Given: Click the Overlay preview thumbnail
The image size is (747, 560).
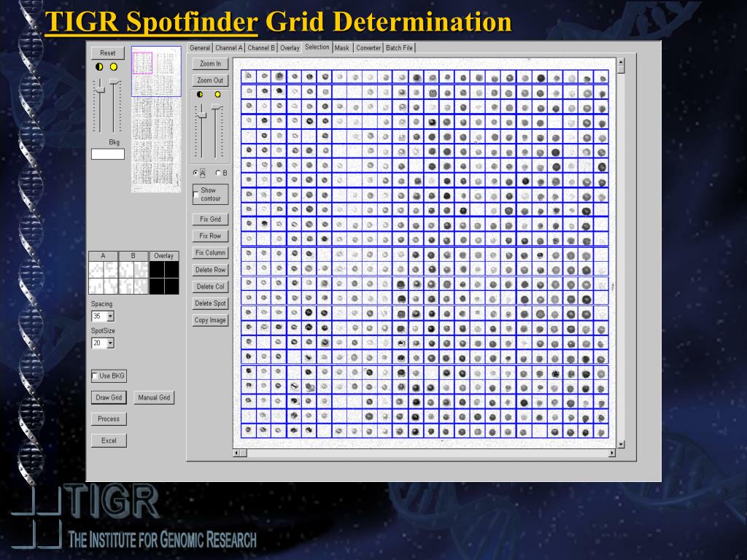Looking at the screenshot, I should [164, 278].
